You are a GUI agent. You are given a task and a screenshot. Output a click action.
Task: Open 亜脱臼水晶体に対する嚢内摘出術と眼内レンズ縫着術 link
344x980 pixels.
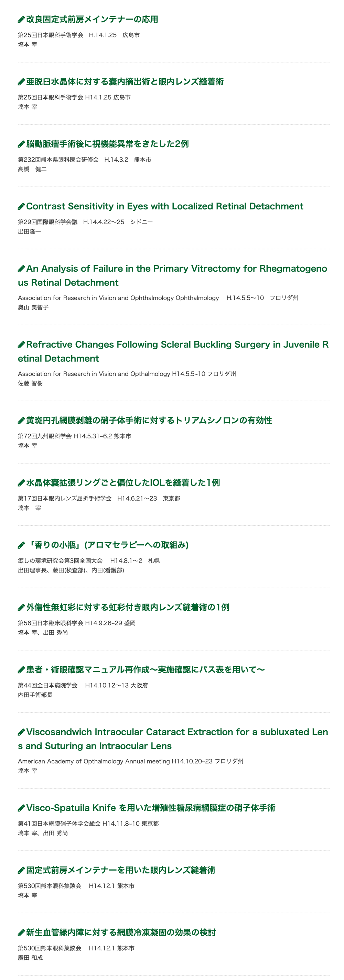[125, 82]
